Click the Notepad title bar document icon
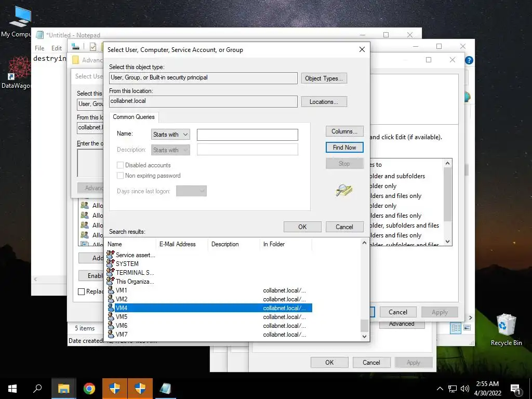Screen dimensions: 532x399 point(39,35)
